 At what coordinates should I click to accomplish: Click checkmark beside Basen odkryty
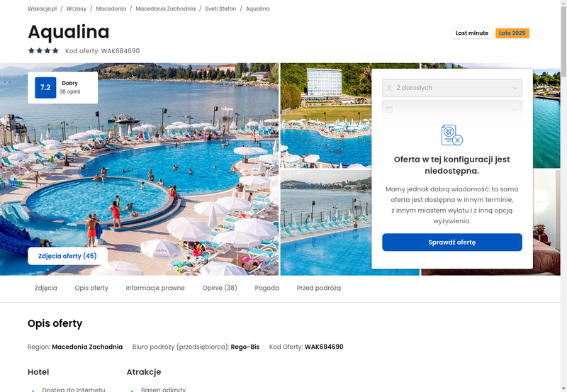pos(132,390)
